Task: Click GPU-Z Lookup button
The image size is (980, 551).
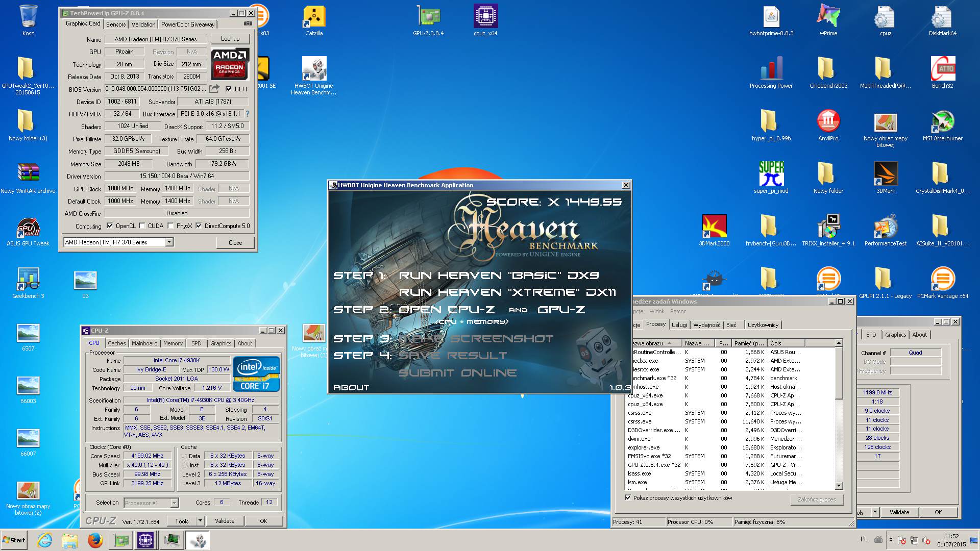Action: (230, 39)
